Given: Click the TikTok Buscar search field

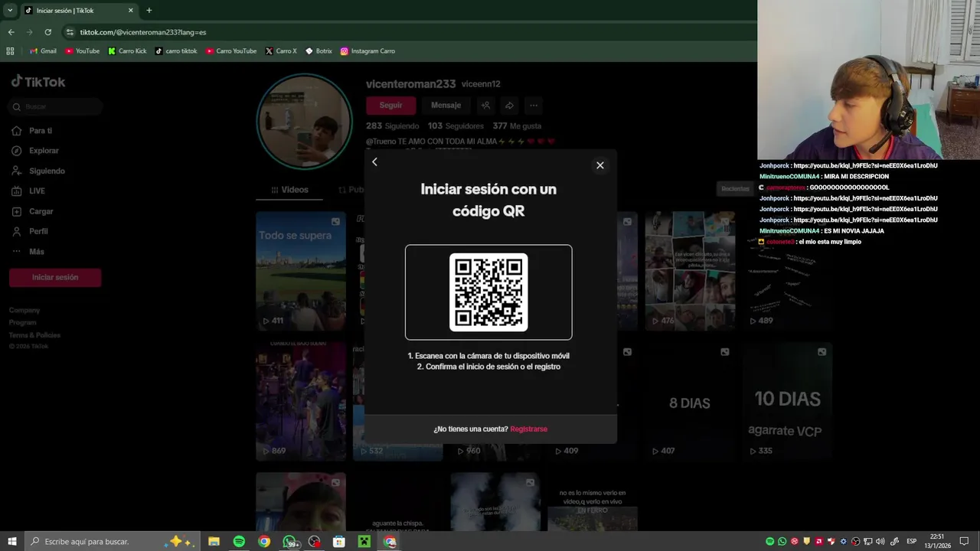Looking at the screenshot, I should pos(56,107).
